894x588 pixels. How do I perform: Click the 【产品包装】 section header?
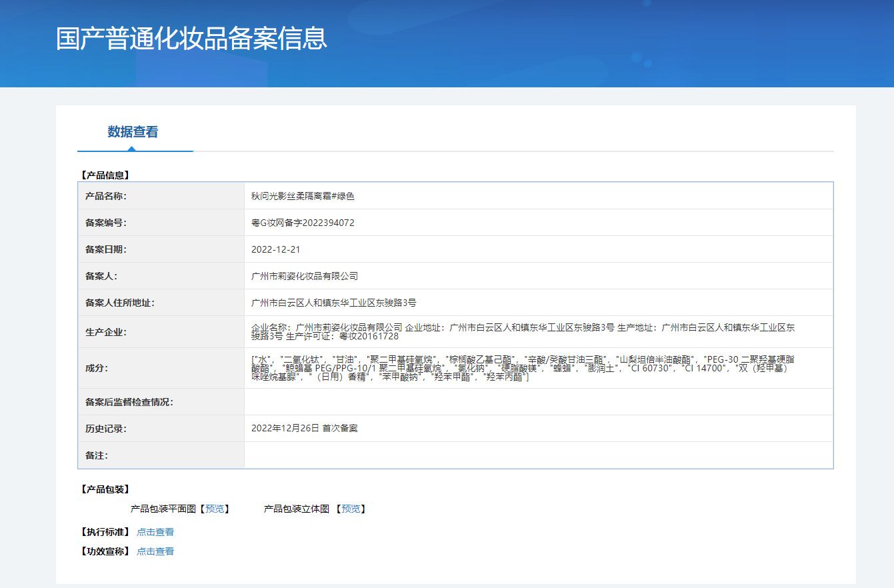tap(105, 489)
